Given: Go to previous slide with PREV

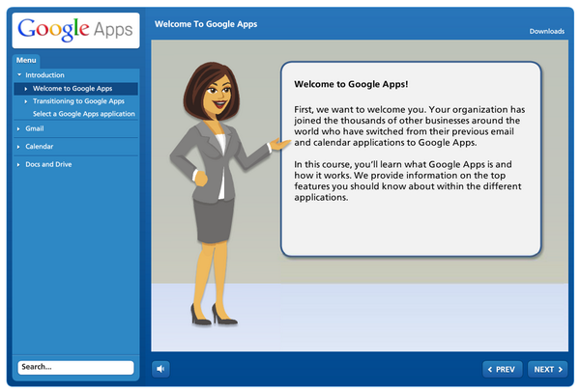Looking at the screenshot, I should [503, 369].
